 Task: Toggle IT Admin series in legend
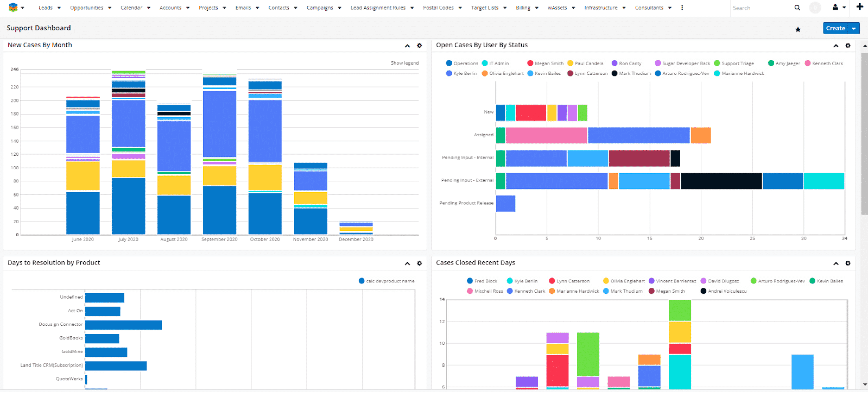[x=495, y=63]
